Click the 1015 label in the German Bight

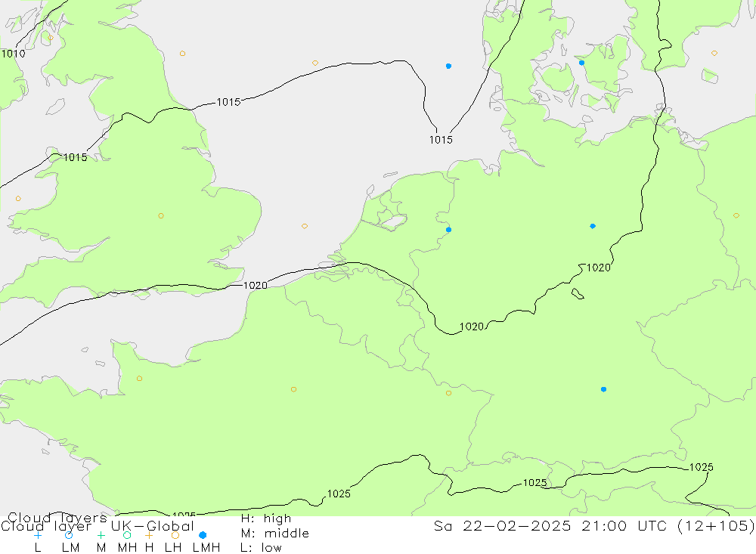click(x=441, y=140)
